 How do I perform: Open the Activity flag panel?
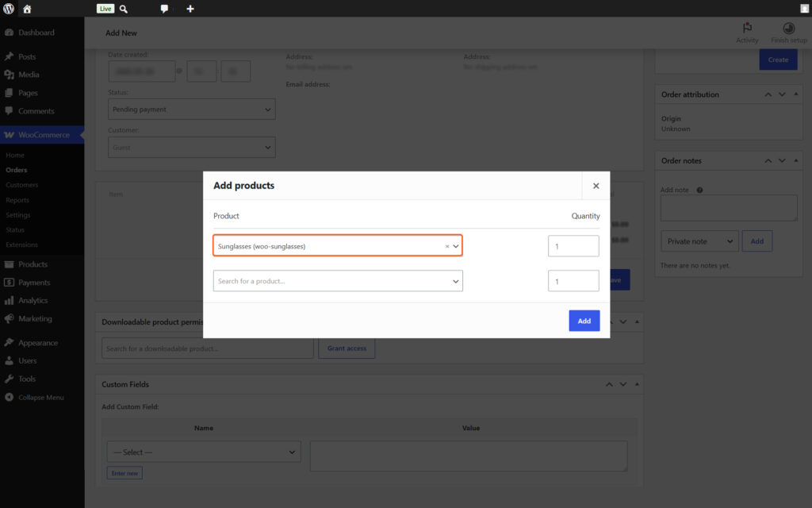pos(747,33)
